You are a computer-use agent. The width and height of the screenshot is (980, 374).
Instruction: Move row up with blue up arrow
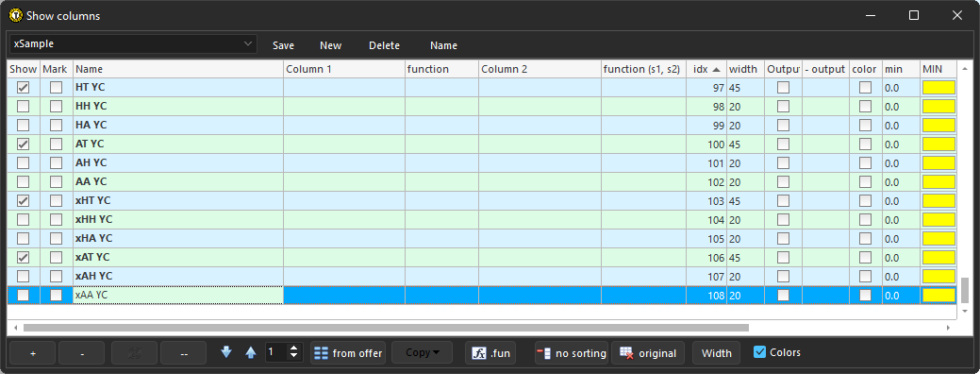[251, 352]
